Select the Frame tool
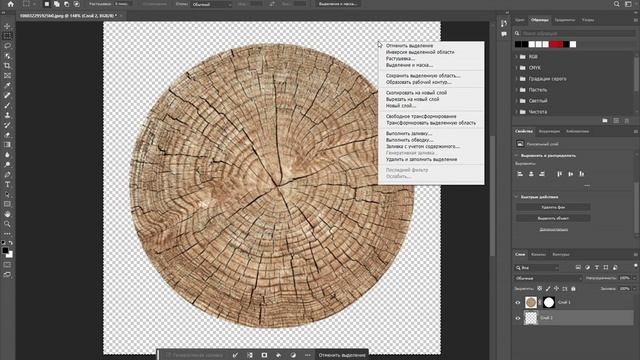The height and width of the screenshot is (360, 640). click(x=7, y=76)
